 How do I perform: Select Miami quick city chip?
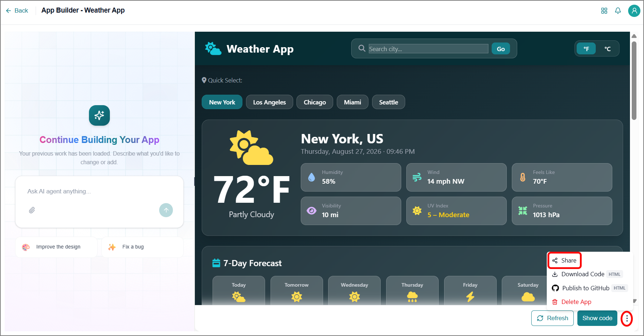tap(353, 102)
